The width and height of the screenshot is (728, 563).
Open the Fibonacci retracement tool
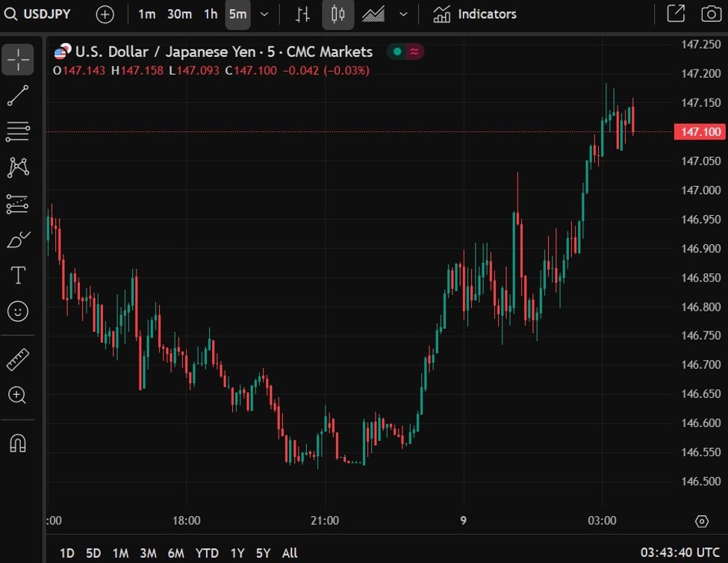tap(18, 131)
